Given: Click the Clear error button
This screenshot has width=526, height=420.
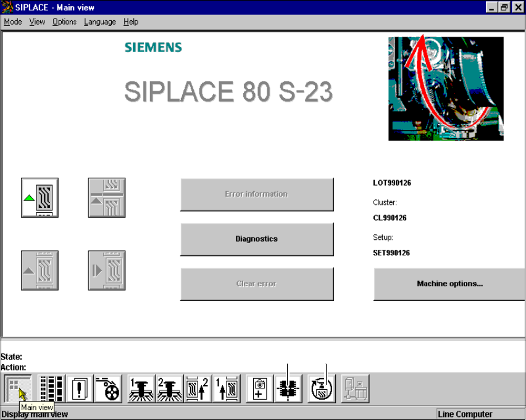Looking at the screenshot, I should coord(257,284).
